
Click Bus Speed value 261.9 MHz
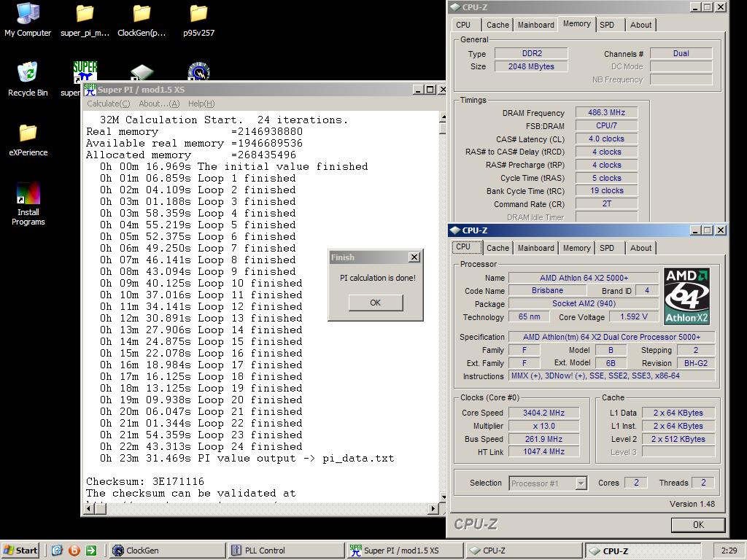(x=543, y=439)
